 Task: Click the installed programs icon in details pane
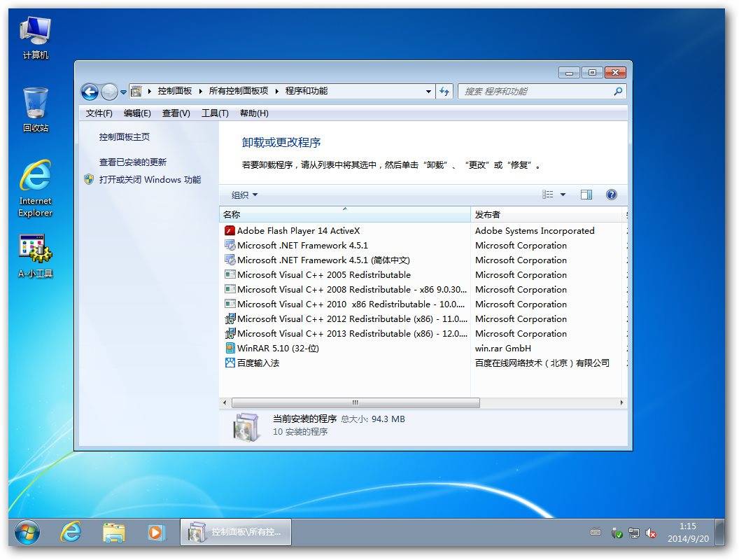pos(246,426)
